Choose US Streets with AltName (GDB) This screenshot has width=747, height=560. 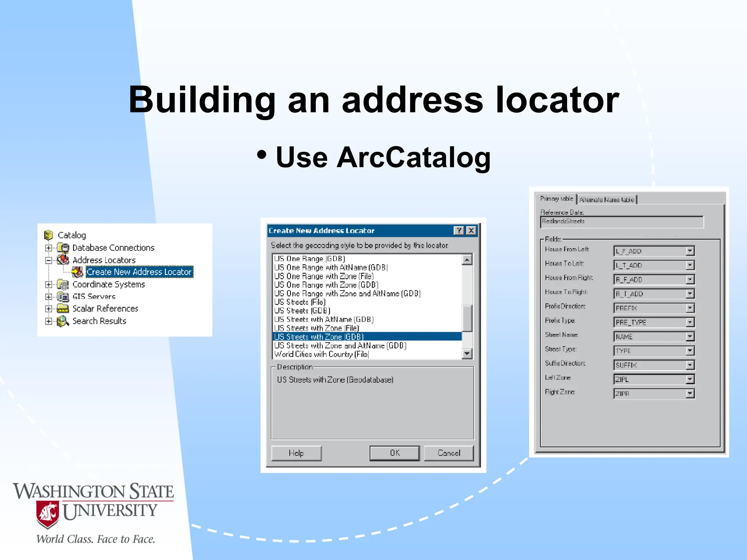367,319
